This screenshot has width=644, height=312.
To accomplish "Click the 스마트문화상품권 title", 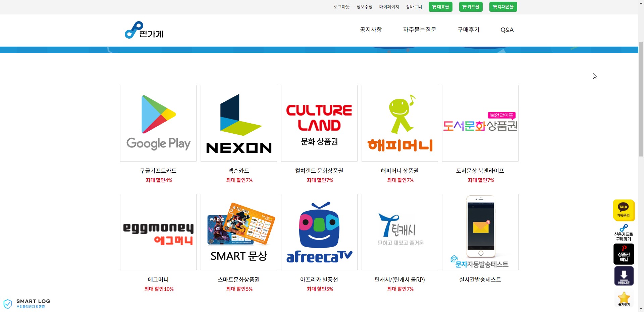I will 239,279.
